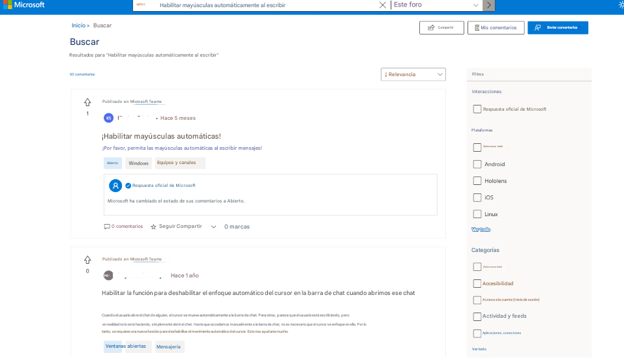Click the comment bubble icon with 0 comentarios
The height and width of the screenshot is (364, 624).
click(107, 227)
